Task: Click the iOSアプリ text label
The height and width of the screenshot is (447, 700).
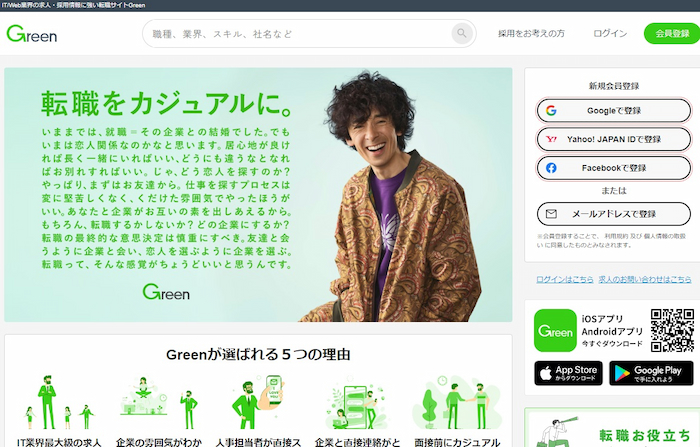Action: coord(602,319)
